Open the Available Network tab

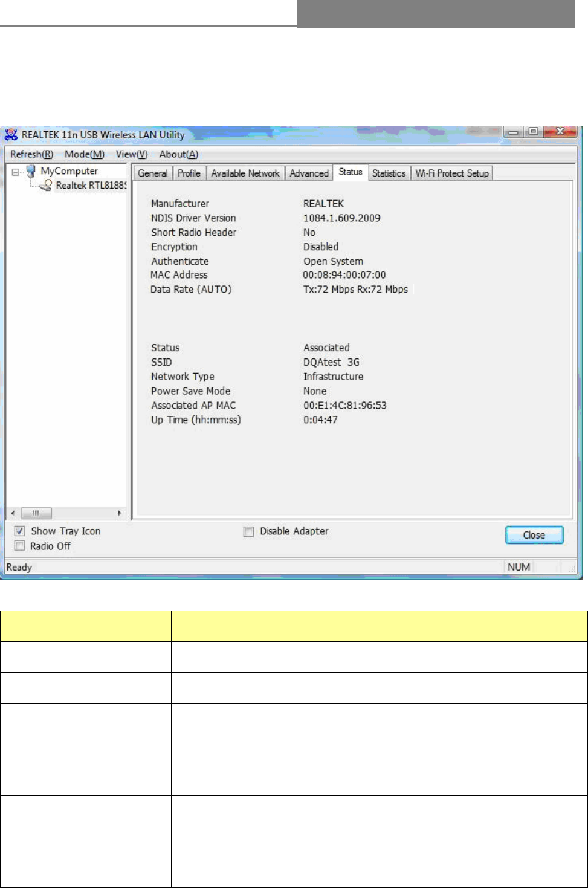(x=245, y=173)
